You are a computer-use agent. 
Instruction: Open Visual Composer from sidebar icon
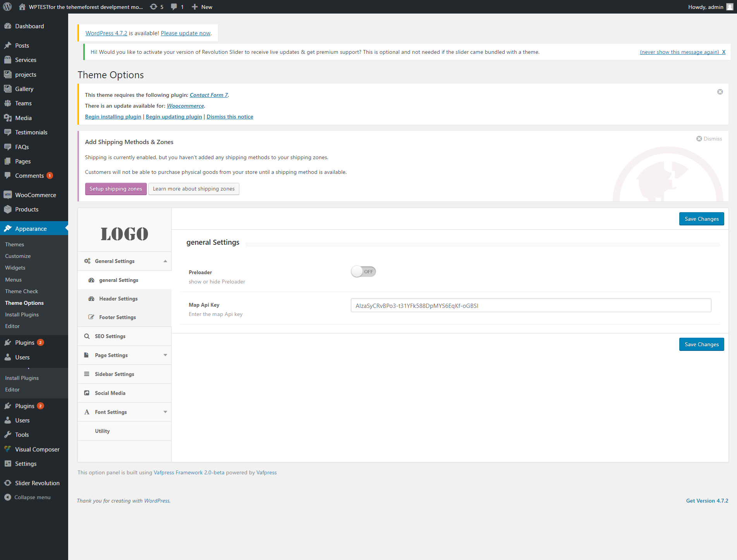8,449
